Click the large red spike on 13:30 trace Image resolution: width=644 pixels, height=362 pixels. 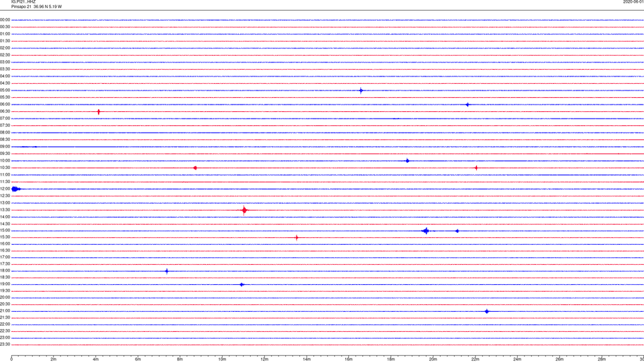(244, 210)
